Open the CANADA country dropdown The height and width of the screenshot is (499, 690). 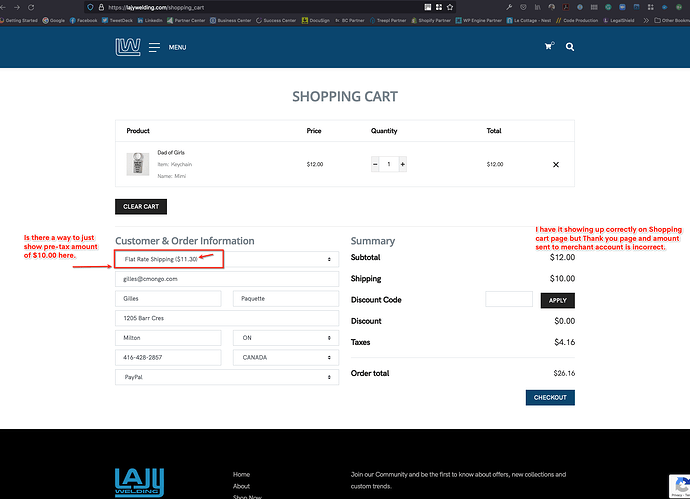(x=283, y=357)
